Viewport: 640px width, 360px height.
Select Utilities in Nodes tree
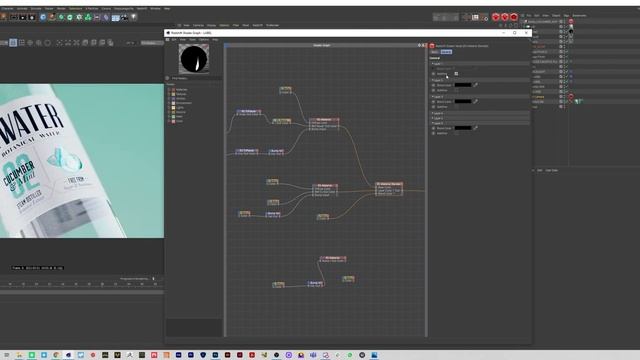coord(180,98)
